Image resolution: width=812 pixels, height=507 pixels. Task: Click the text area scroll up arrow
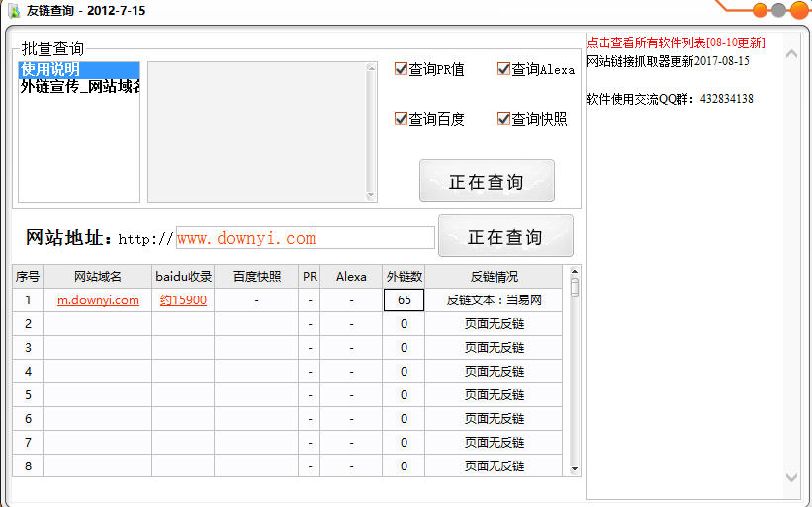click(x=371, y=68)
